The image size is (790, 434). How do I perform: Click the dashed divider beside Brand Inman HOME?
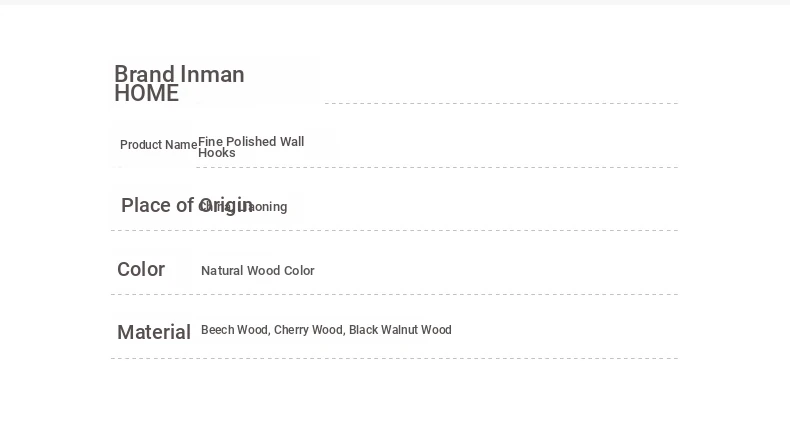[x=501, y=103]
